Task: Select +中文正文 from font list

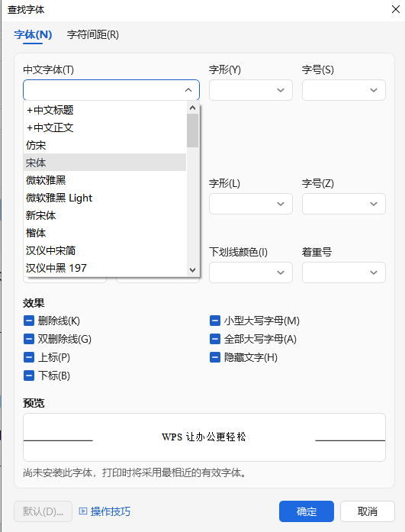Action: (x=105, y=127)
